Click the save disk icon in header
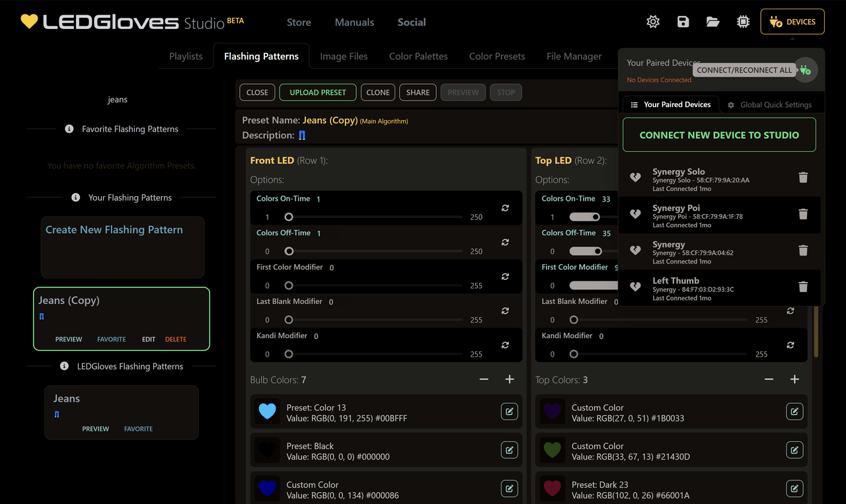 point(683,22)
